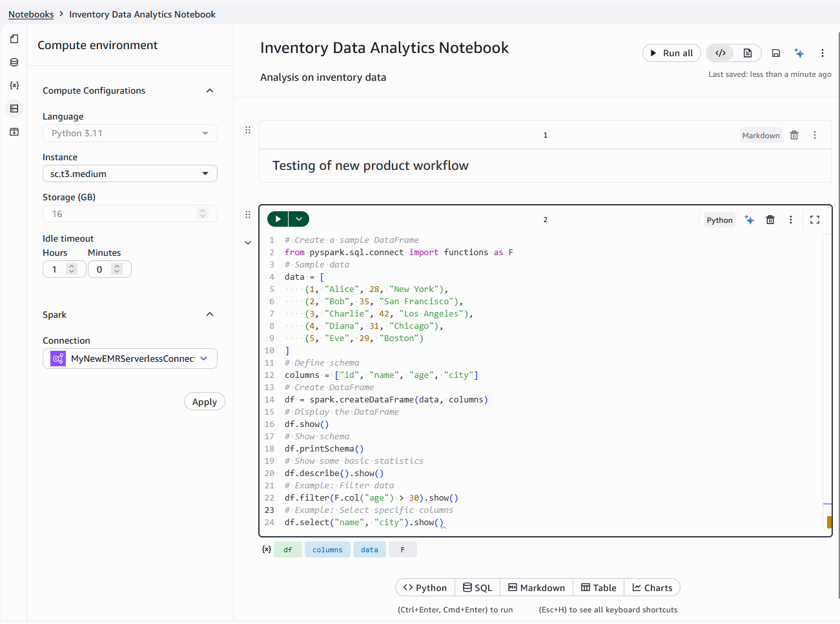The image size is (840, 624).
Task: Click code line 14 with spark.createDataFrame
Action: click(386, 399)
